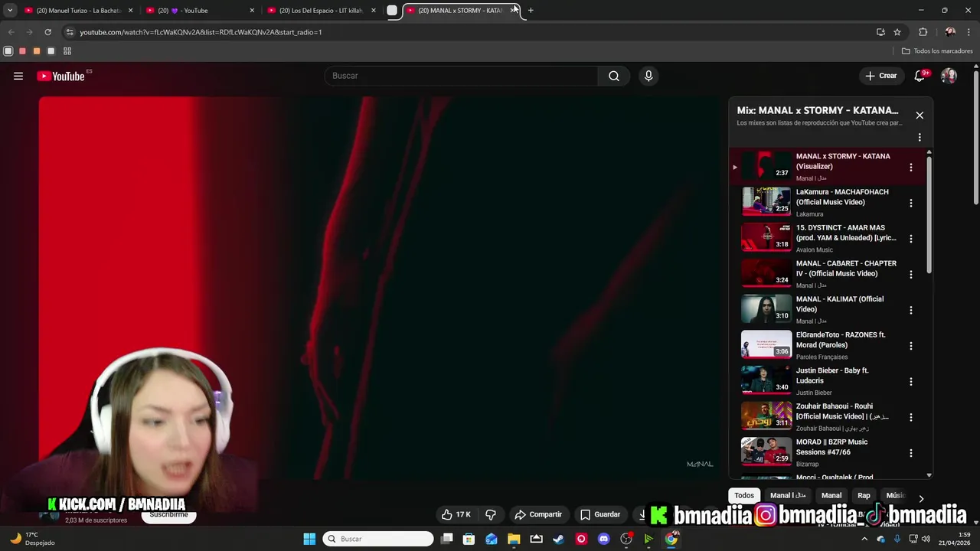The height and width of the screenshot is (551, 980).
Task: Open the Chrome profile avatar
Action: click(949, 32)
